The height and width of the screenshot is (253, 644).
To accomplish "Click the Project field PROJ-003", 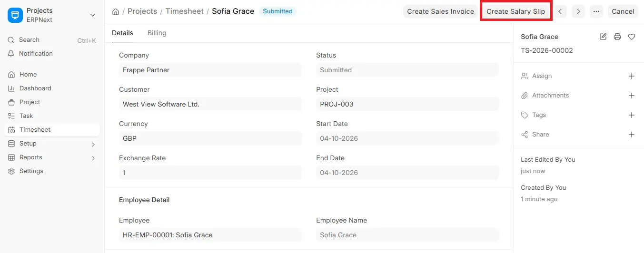I will (407, 104).
